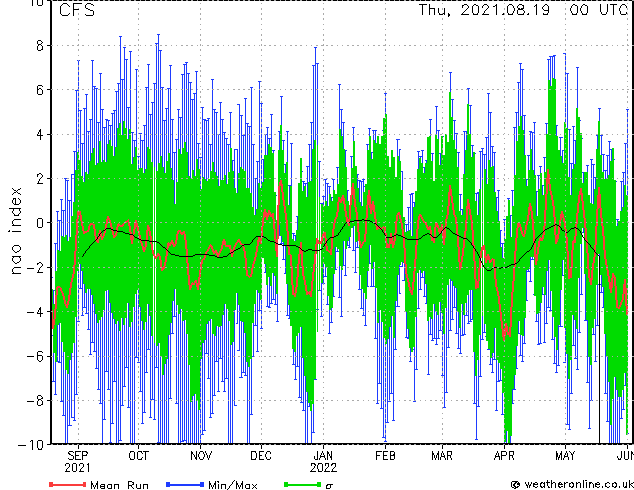Click the CFS model label

(x=77, y=10)
